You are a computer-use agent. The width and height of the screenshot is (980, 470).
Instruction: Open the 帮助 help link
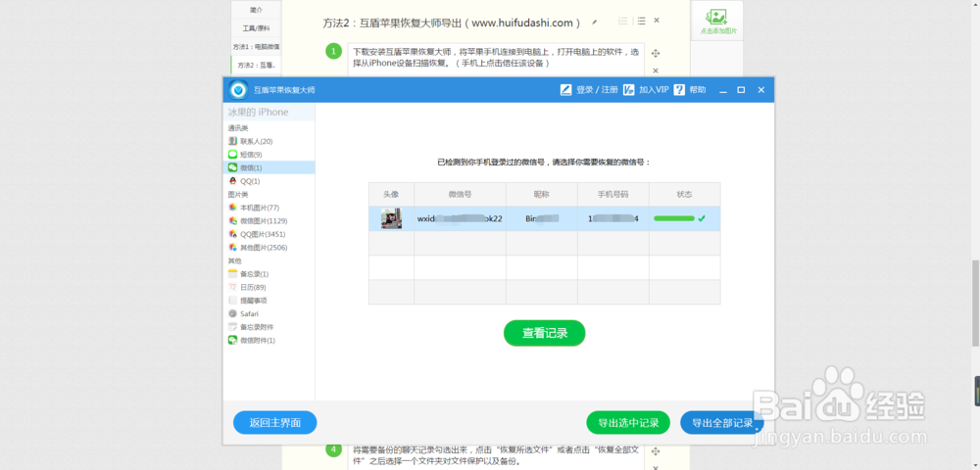[x=698, y=90]
